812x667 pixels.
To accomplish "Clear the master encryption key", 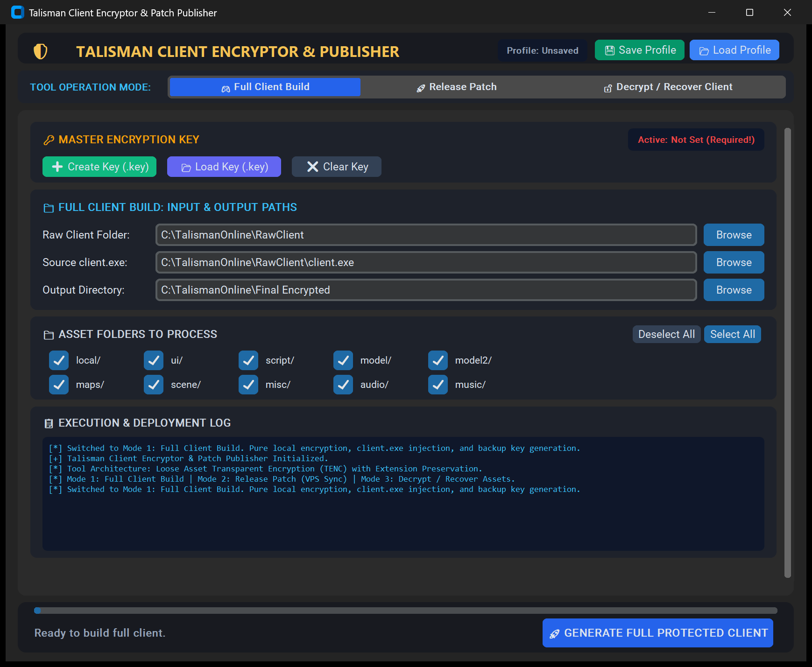I will click(x=337, y=167).
